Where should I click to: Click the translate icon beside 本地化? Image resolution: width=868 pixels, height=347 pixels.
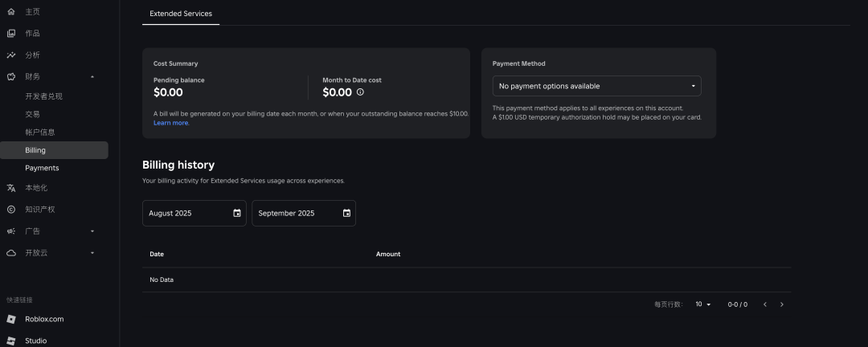(x=11, y=188)
